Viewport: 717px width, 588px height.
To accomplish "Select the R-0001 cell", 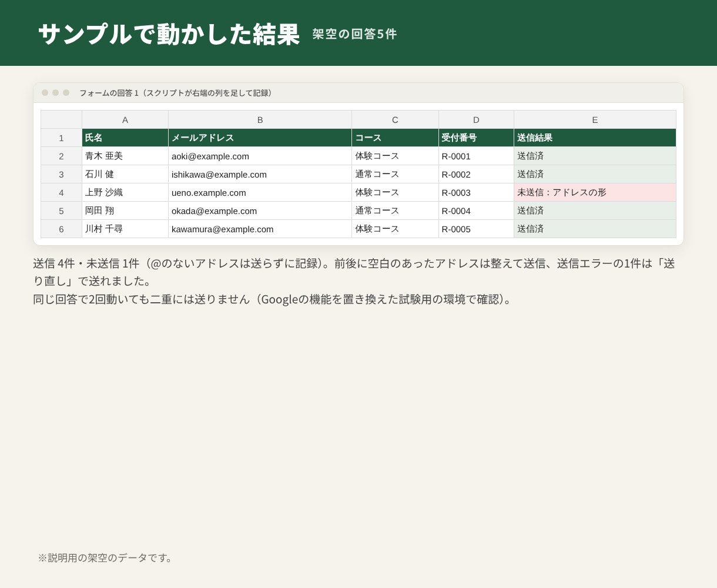I will [477, 156].
